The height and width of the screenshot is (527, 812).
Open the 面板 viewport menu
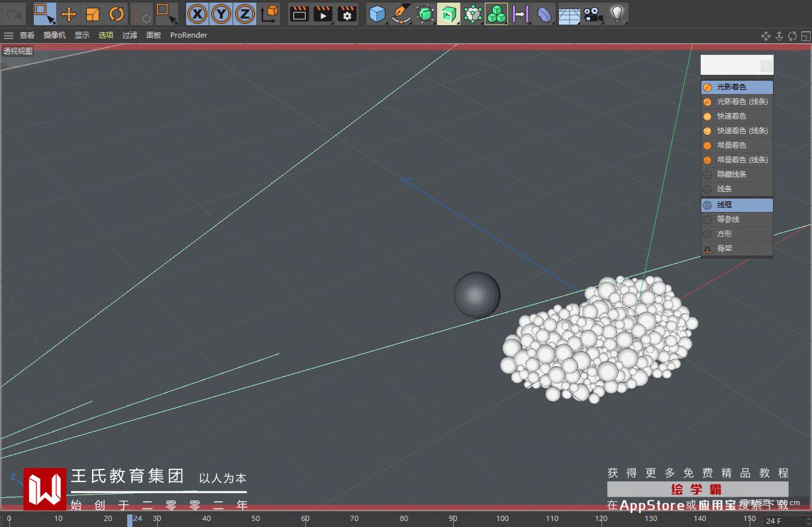point(154,36)
